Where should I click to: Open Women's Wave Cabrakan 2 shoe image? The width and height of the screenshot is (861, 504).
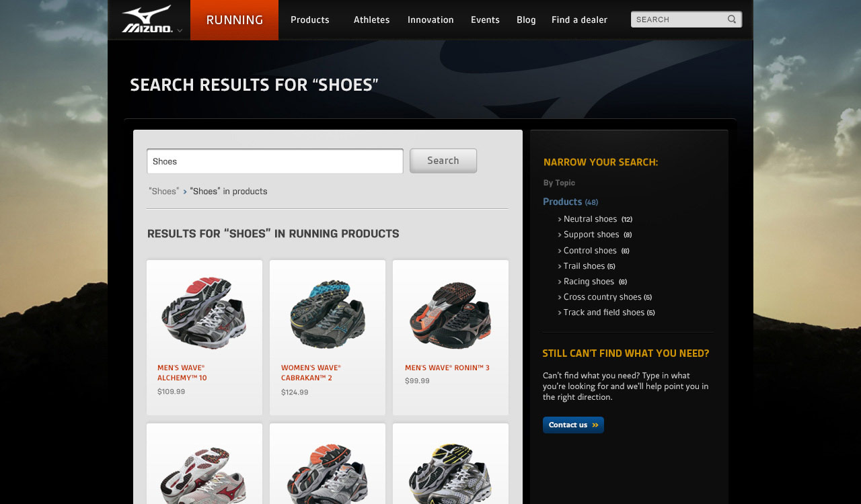[x=328, y=313]
